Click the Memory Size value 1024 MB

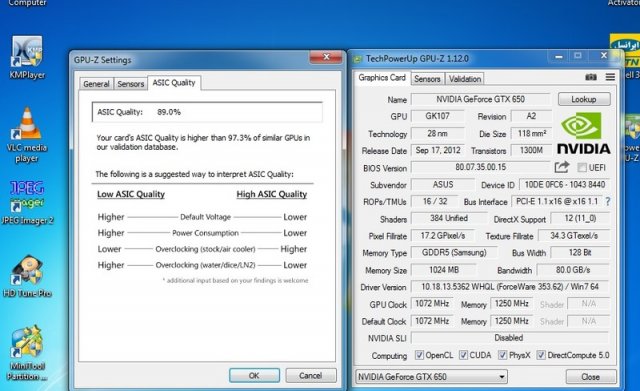[x=444, y=270]
